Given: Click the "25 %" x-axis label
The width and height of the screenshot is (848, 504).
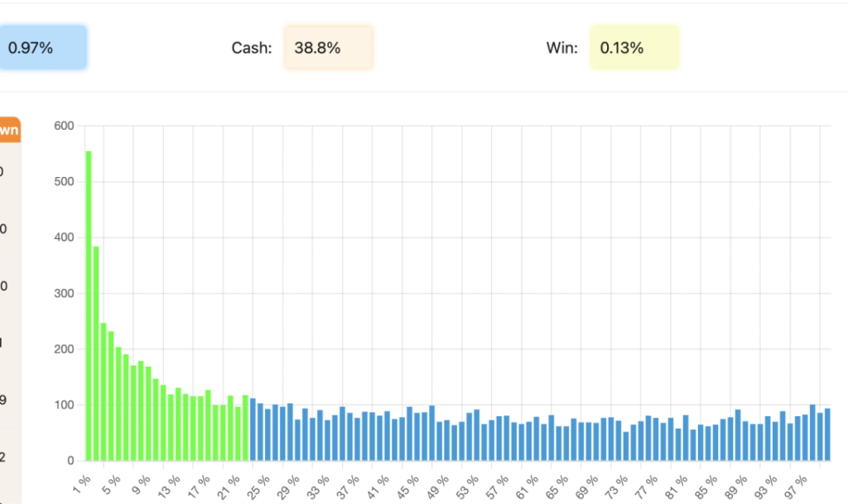Looking at the screenshot, I should [260, 481].
